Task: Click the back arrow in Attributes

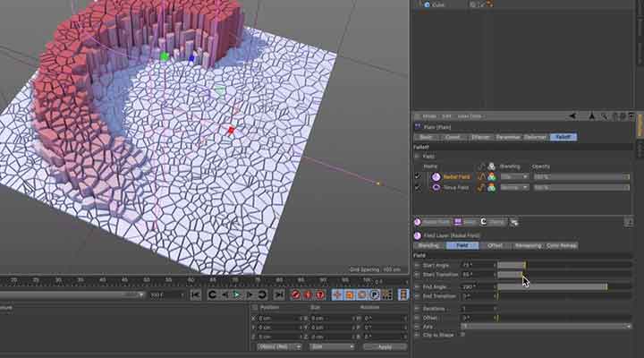Action: [572, 116]
